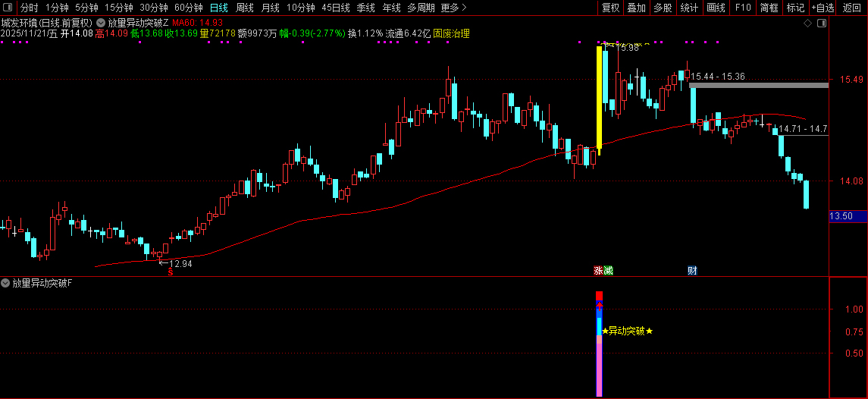Click the 0.75 indicator axis label
The width and height of the screenshot is (868, 399).
(x=854, y=332)
